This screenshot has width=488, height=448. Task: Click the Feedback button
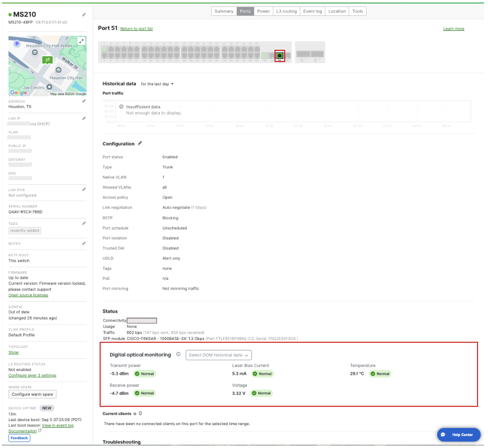click(x=19, y=438)
